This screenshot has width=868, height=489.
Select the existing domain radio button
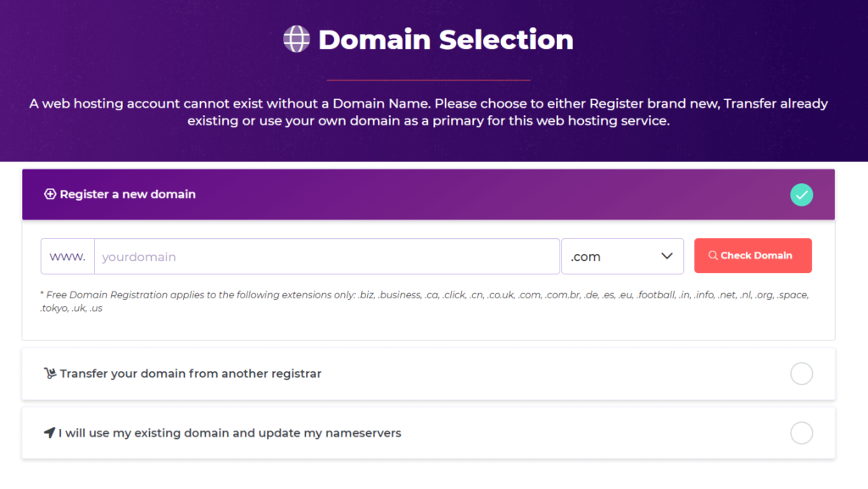[x=801, y=432]
